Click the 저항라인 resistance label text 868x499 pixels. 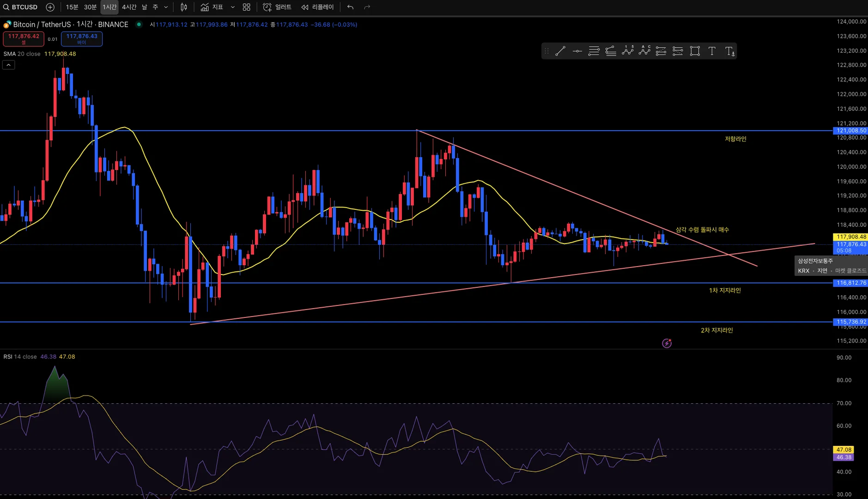[x=735, y=139]
